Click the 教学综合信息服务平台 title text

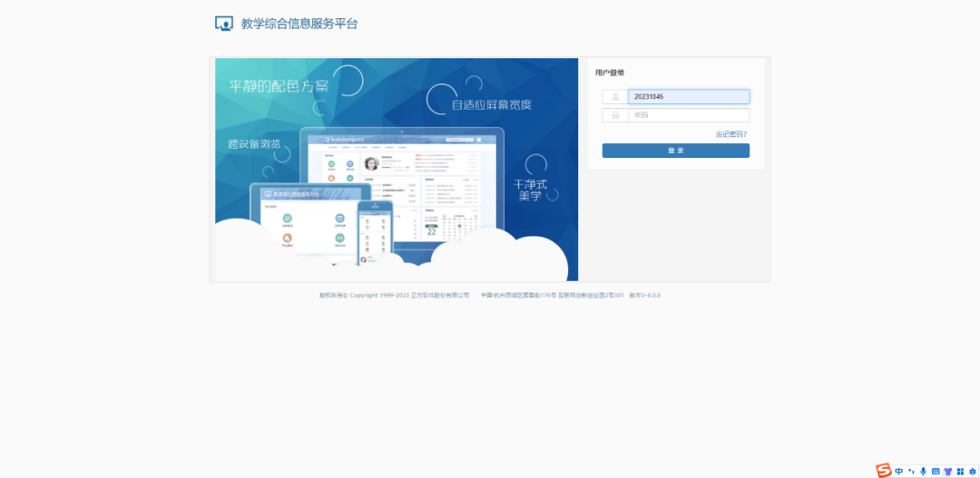point(299,24)
